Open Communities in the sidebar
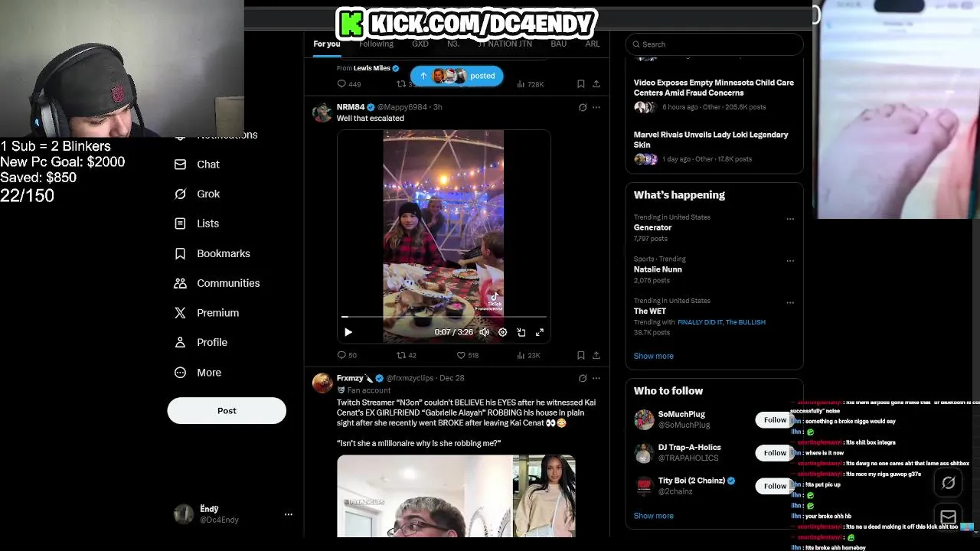Screen dimensions: 980x551 tap(217, 283)
